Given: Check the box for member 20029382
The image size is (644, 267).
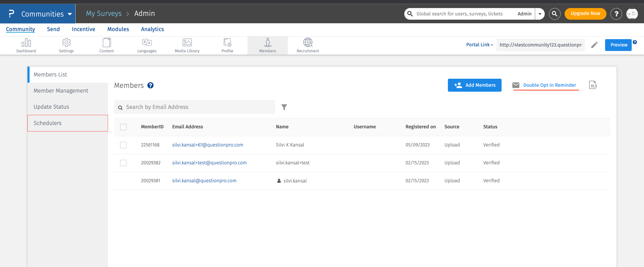Looking at the screenshot, I should click(x=123, y=163).
